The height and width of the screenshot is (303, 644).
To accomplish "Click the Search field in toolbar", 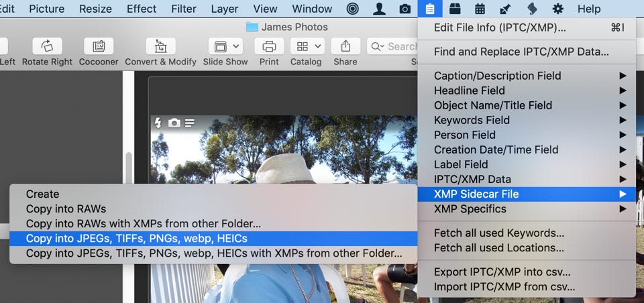I will 396,46.
